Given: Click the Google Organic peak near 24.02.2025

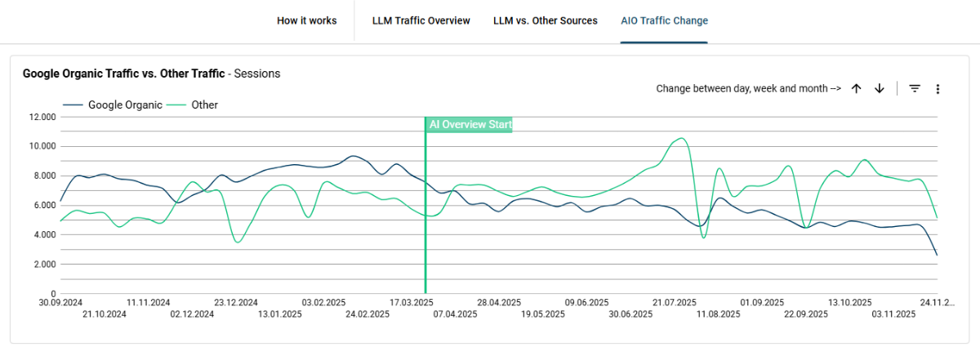Looking at the screenshot, I should (353, 156).
